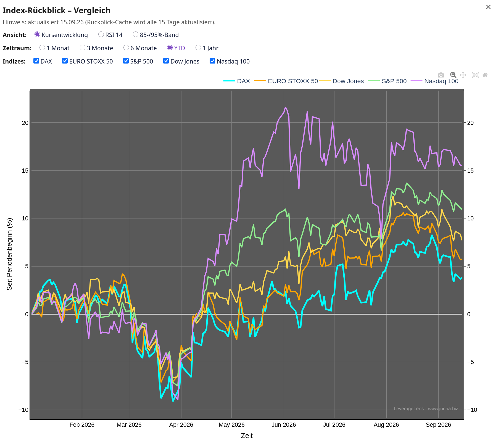Set the period to 1 Jahr

pyautogui.click(x=198, y=48)
